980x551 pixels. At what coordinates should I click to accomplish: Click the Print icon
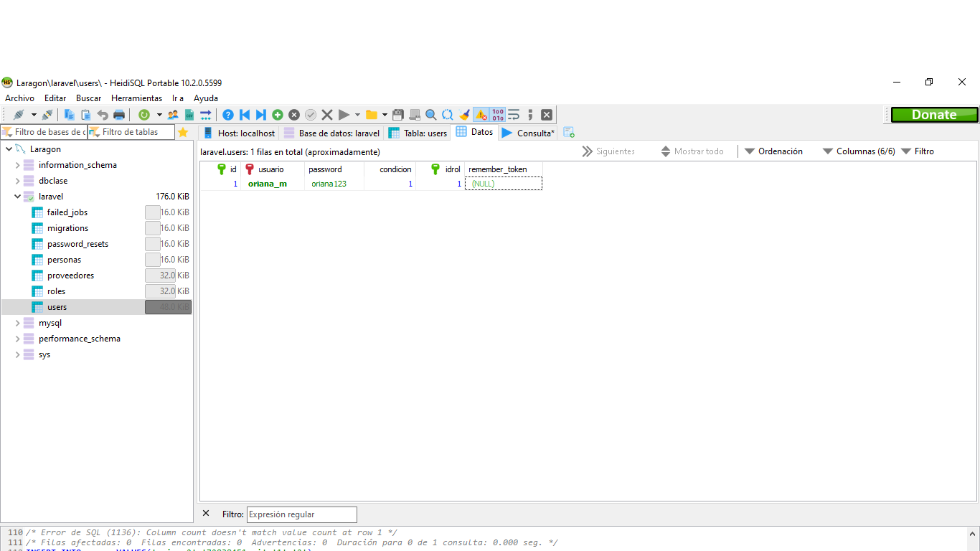[x=119, y=115]
